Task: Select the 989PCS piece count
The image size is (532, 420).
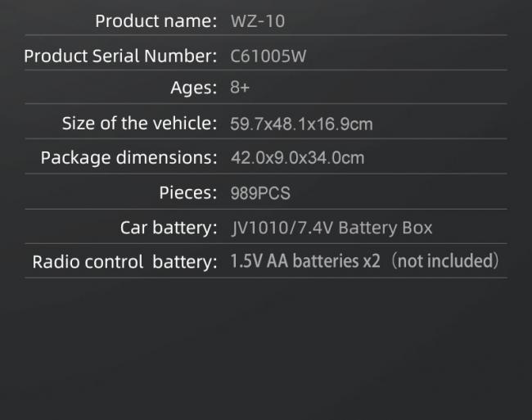Action: click(x=260, y=193)
